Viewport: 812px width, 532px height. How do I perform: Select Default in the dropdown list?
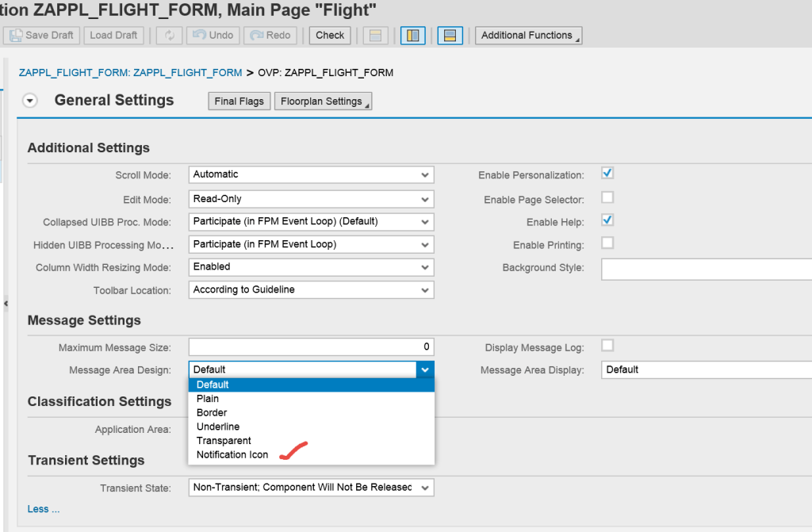tap(311, 385)
